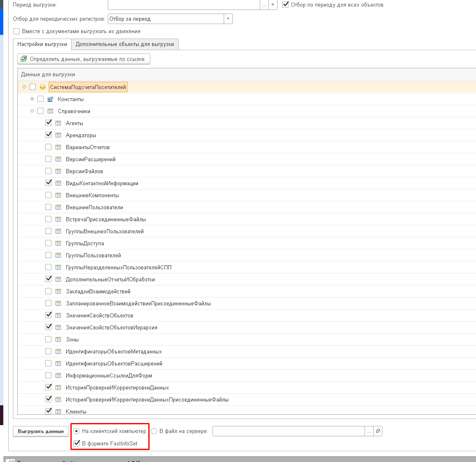Click the table icon next to Агенты

click(x=58, y=123)
